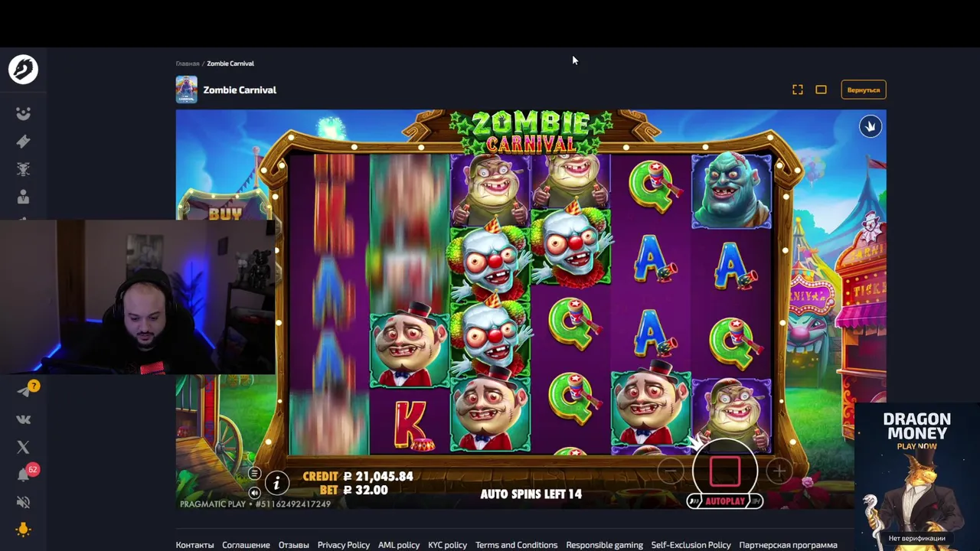
Task: Open the Telegram icon in the sidebar
Action: click(x=23, y=391)
